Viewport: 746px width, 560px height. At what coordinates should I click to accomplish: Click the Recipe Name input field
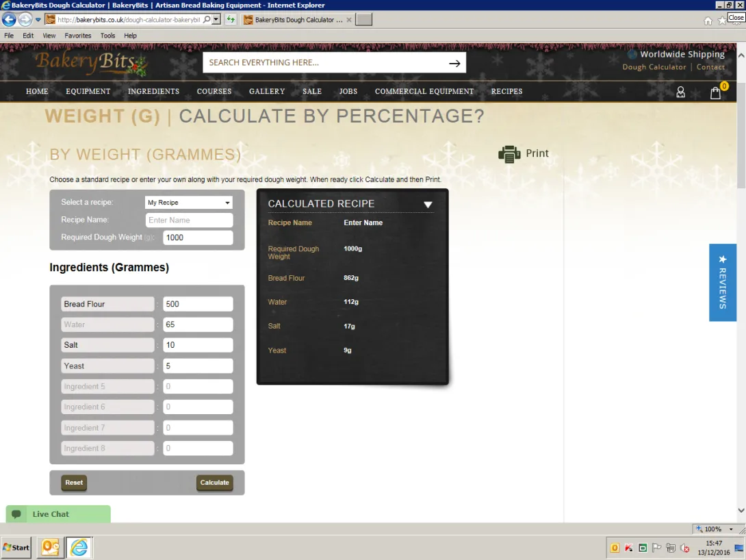coord(189,220)
